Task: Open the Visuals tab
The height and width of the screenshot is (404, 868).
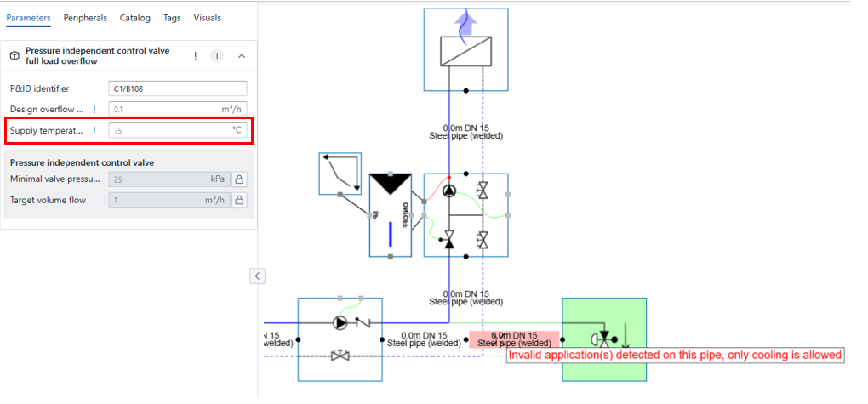Action: pos(207,18)
